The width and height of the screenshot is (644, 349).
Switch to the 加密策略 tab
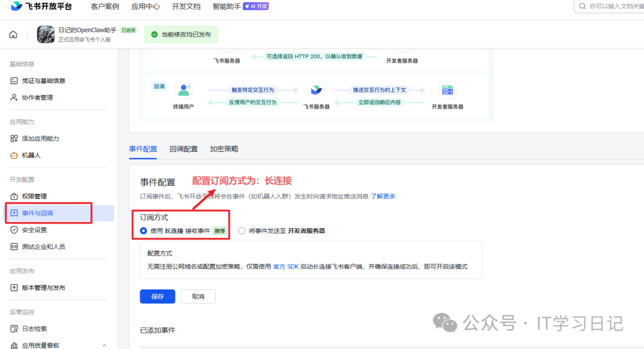pos(224,149)
